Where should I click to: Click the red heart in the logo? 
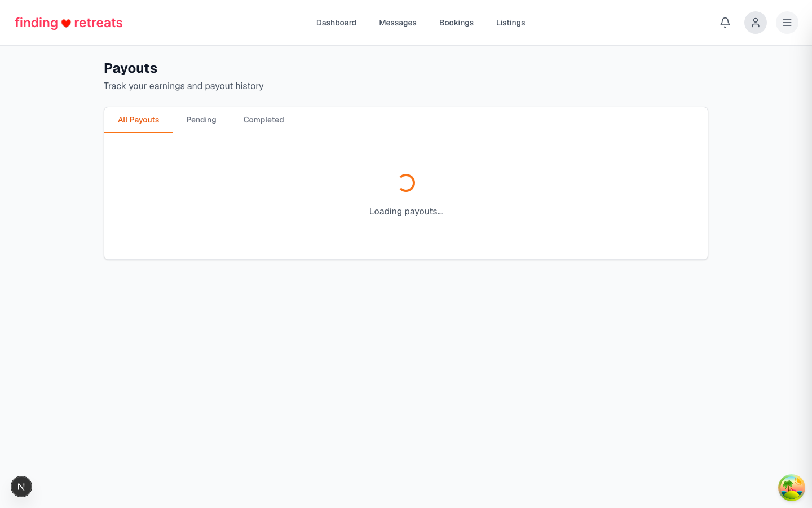pyautogui.click(x=66, y=23)
